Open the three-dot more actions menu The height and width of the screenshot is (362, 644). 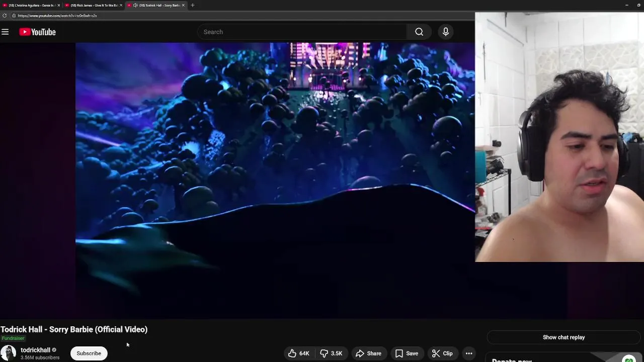click(469, 353)
